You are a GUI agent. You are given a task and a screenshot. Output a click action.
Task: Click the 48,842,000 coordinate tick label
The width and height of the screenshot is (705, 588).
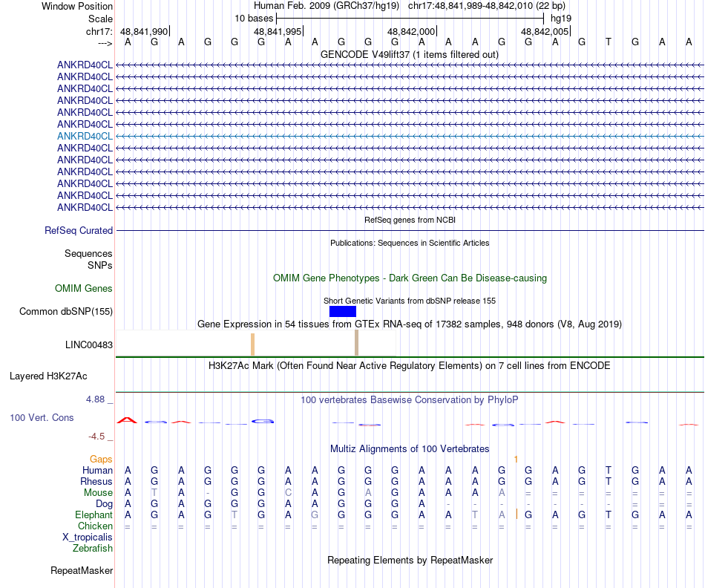[x=411, y=31]
